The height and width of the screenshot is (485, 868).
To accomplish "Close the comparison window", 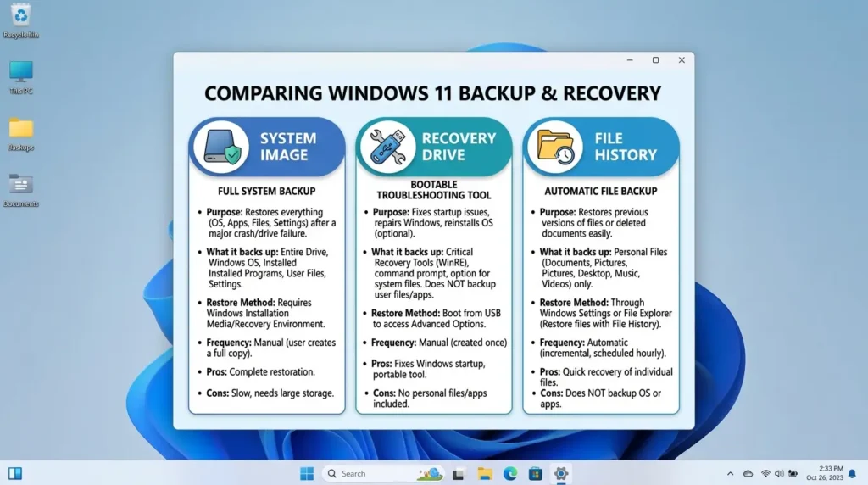I will click(x=682, y=60).
